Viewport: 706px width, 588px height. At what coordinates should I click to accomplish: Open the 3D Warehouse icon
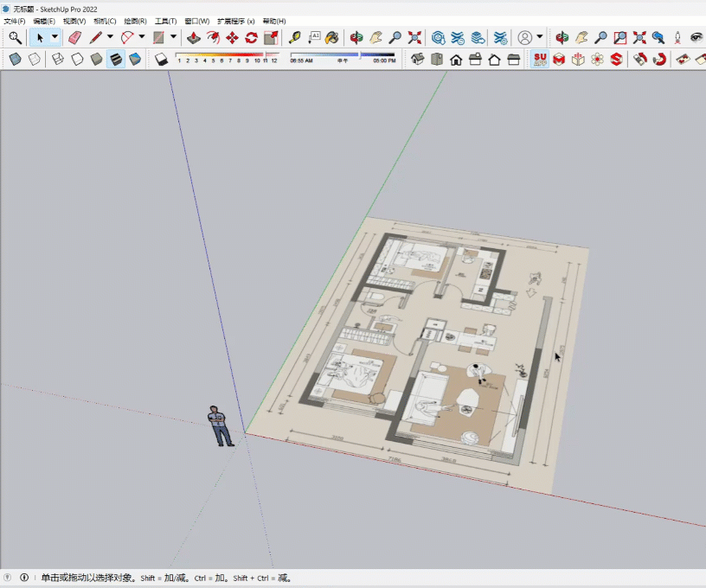[x=438, y=38]
